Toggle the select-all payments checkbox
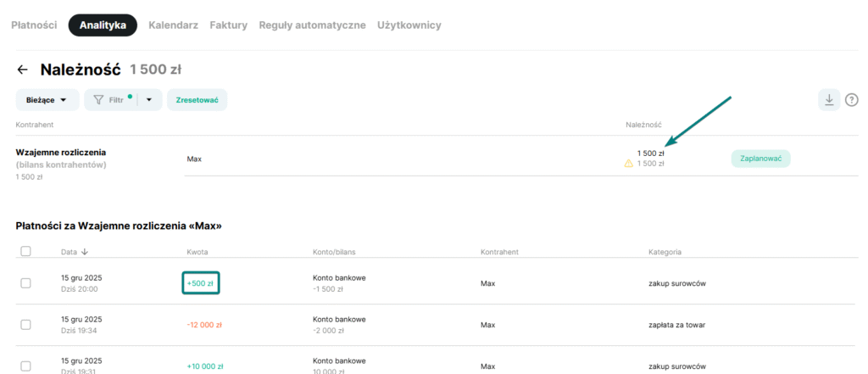This screenshot has height=374, width=868. click(25, 251)
